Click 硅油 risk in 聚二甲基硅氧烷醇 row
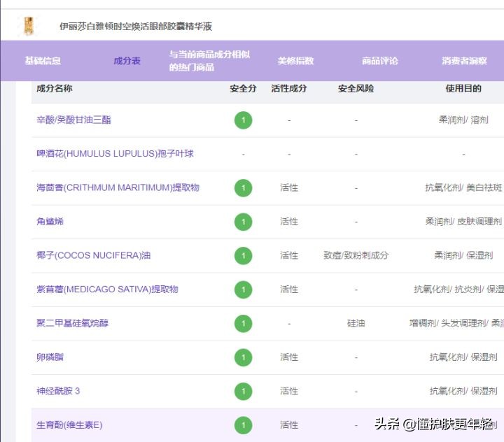The width and height of the screenshot is (504, 442). (x=356, y=323)
